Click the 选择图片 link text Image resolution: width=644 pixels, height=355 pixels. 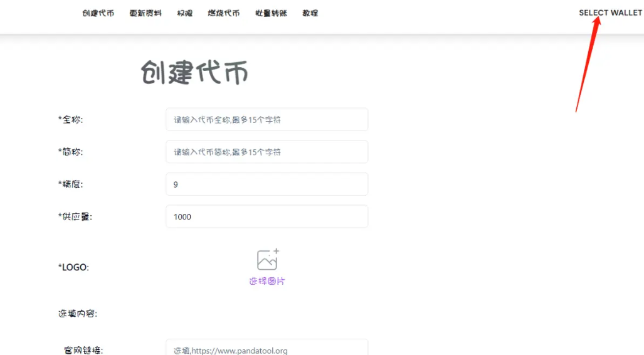[x=267, y=281]
